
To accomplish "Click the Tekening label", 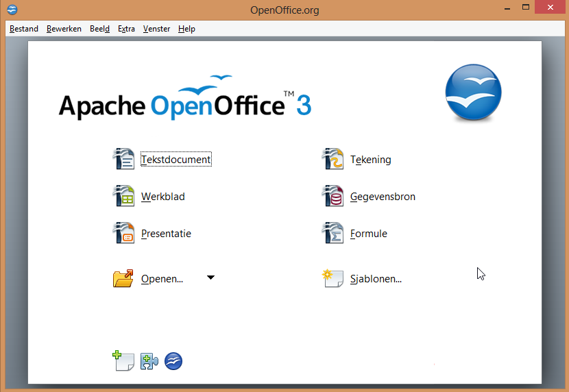I will pyautogui.click(x=370, y=160).
